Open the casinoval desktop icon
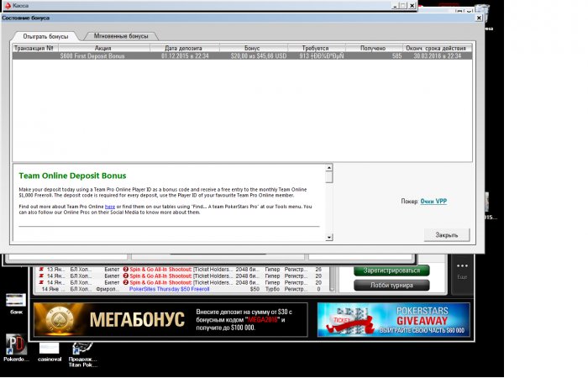 49,352
